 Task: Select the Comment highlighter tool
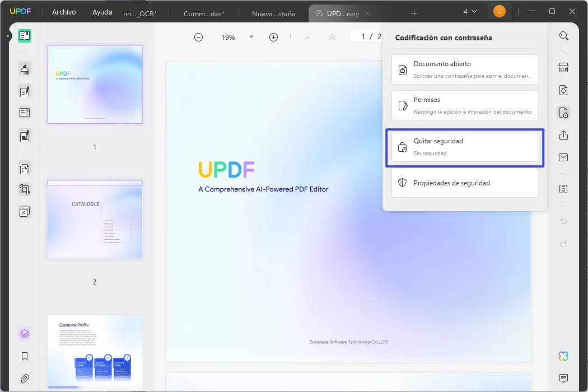point(25,69)
